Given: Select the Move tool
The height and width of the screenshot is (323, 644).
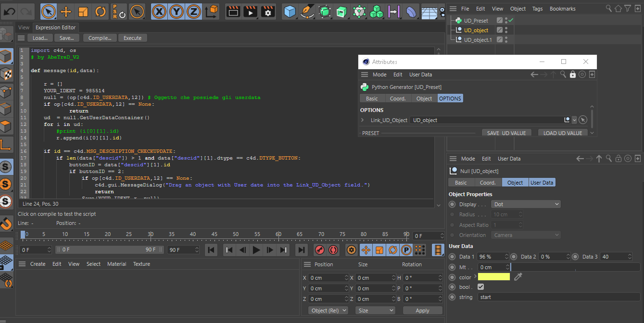Looking at the screenshot, I should 66,11.
